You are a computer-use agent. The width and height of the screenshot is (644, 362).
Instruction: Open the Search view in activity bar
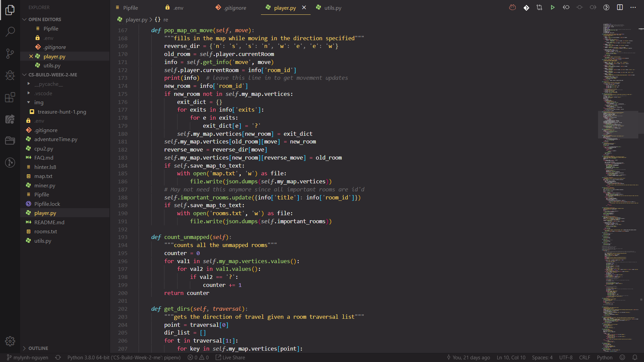[10, 32]
